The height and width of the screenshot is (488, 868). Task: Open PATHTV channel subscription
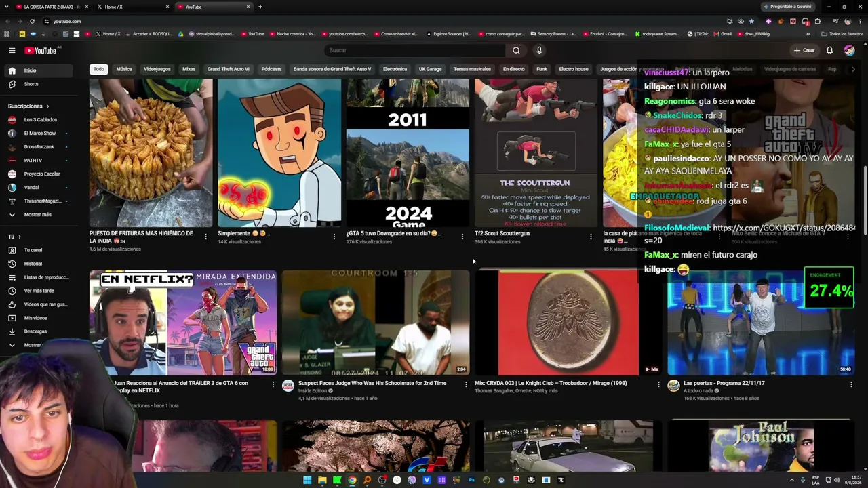tap(38, 160)
